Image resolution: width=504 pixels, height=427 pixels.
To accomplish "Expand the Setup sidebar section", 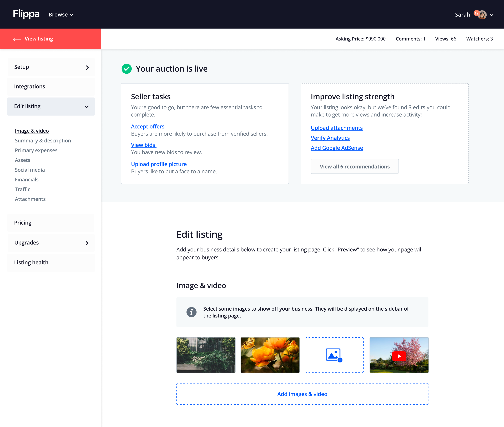I will click(x=87, y=68).
